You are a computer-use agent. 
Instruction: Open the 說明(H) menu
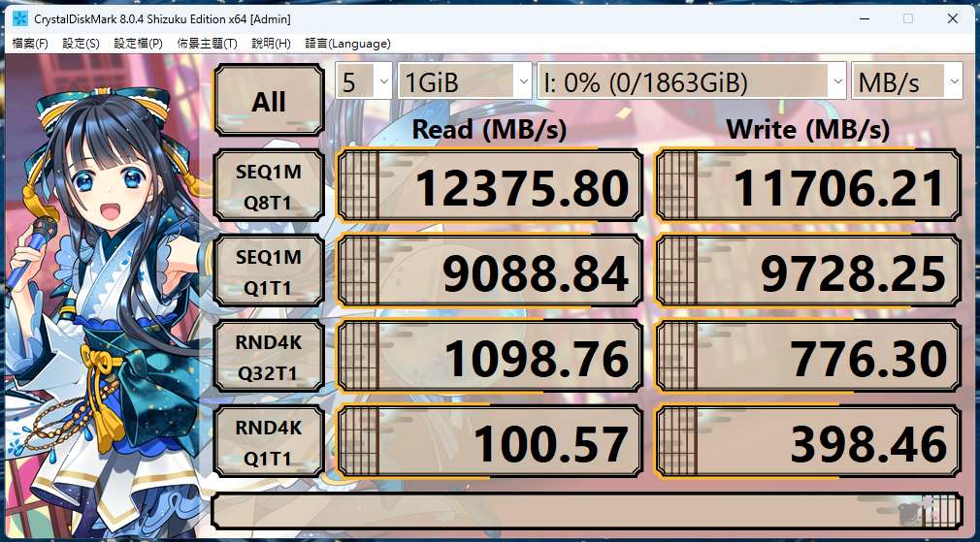[272, 44]
